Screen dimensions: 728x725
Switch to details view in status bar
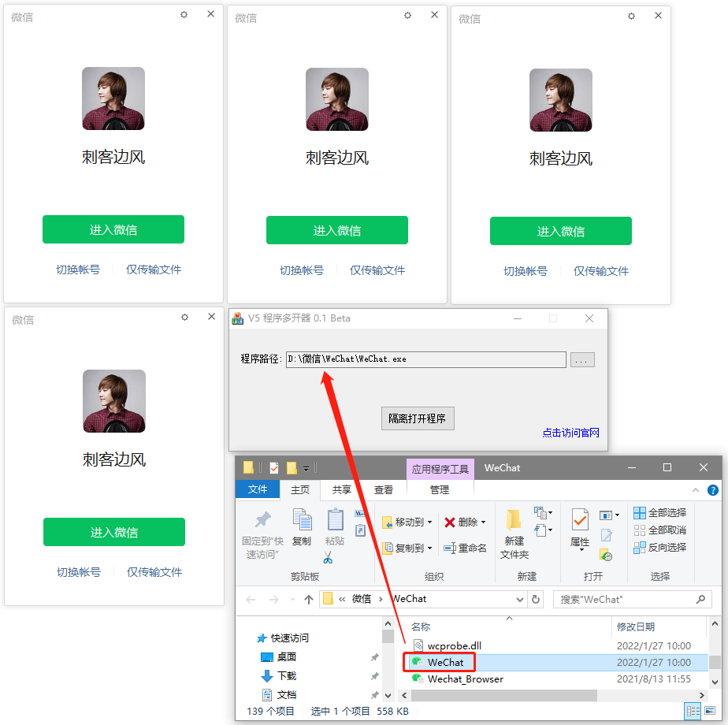point(693,711)
